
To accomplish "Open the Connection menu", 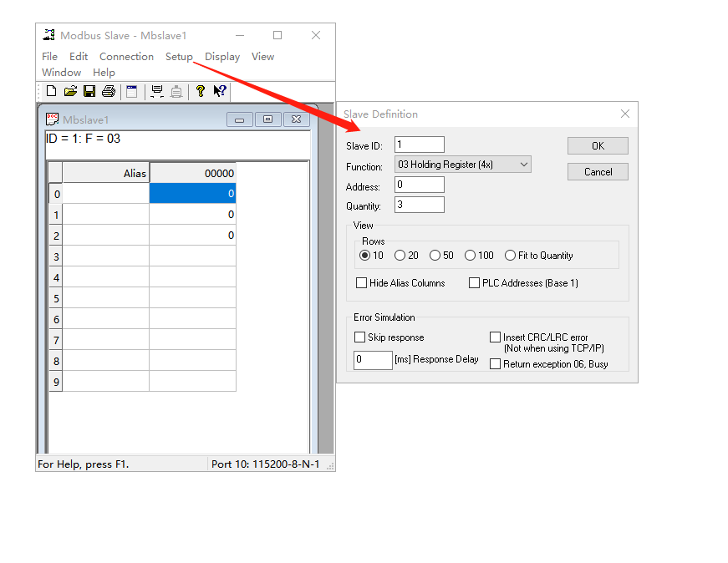I will coord(126,57).
